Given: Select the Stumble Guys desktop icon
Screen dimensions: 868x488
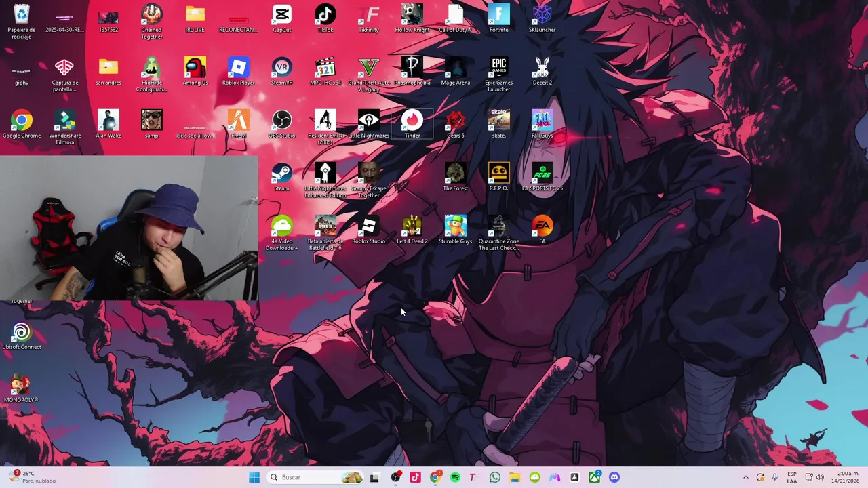Looking at the screenshot, I should pyautogui.click(x=455, y=230).
